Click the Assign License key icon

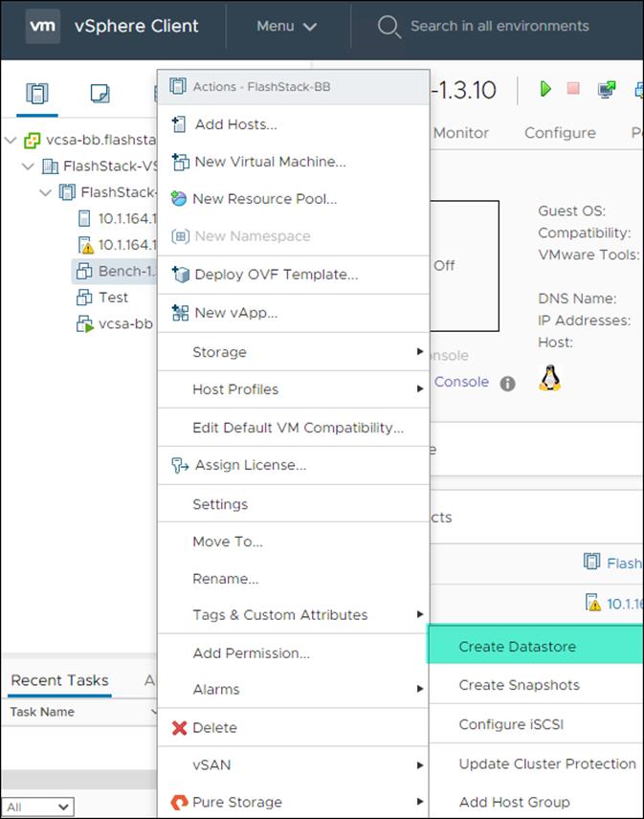[x=180, y=465]
